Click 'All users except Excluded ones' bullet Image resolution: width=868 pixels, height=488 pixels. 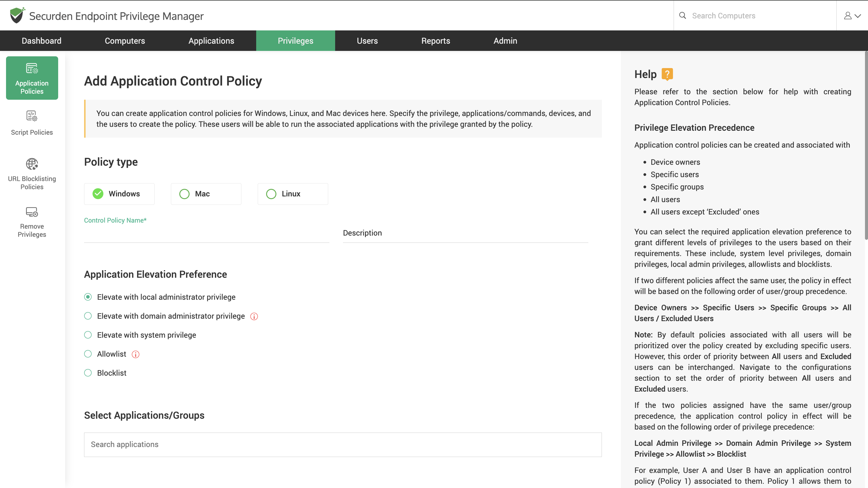(x=705, y=212)
